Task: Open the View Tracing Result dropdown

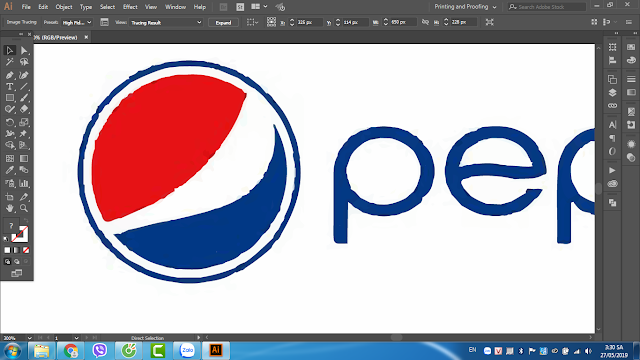Action: (x=166, y=23)
